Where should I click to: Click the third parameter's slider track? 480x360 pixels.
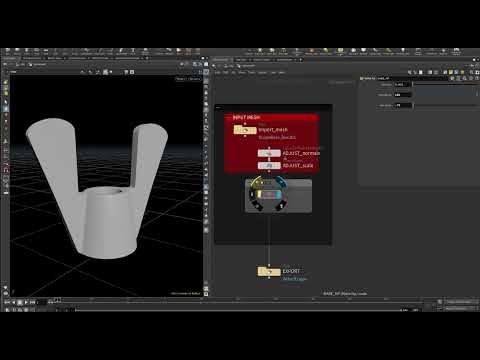click(x=445, y=105)
